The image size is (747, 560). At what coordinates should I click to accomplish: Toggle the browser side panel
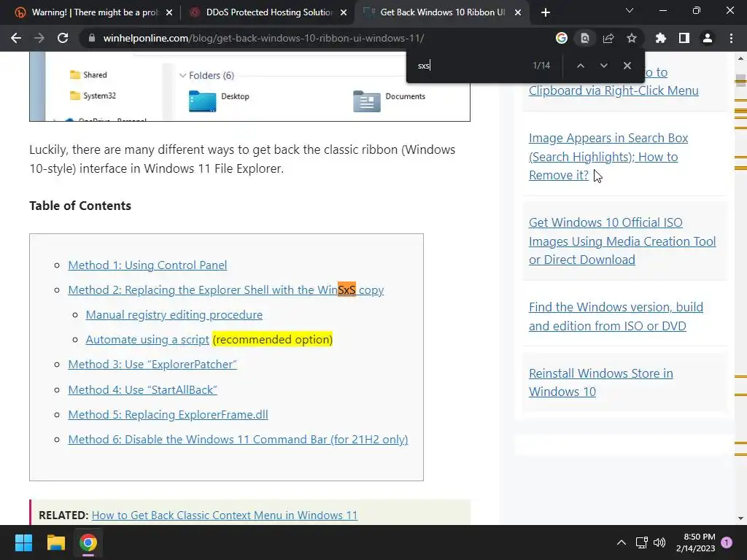click(x=684, y=38)
